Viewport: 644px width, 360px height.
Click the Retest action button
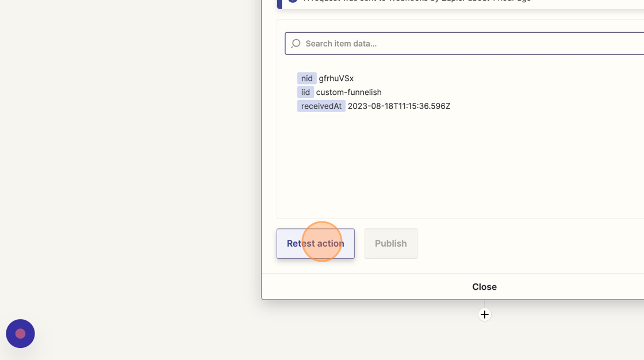[x=316, y=244]
